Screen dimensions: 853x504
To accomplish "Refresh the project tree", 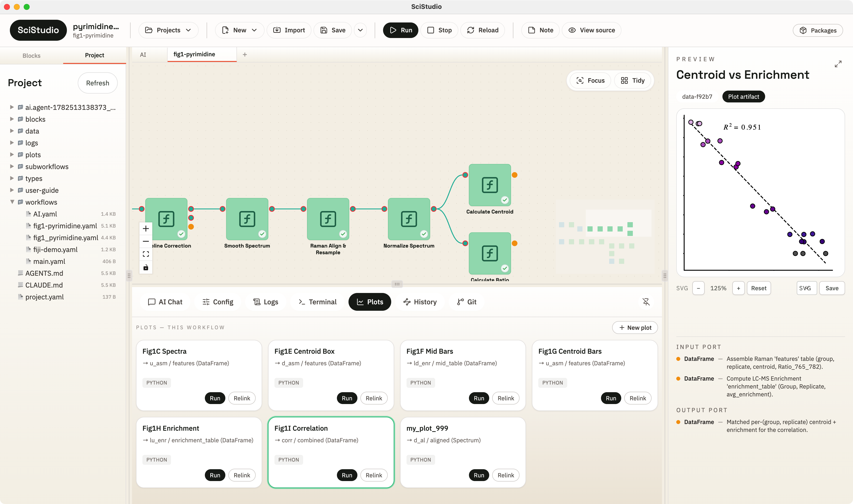I will (x=97, y=83).
